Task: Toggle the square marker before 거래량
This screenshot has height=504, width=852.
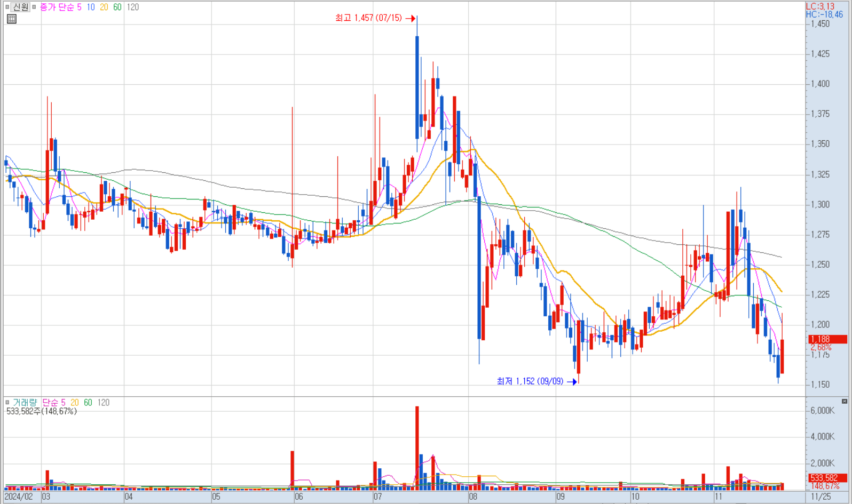Action: [x=7, y=402]
